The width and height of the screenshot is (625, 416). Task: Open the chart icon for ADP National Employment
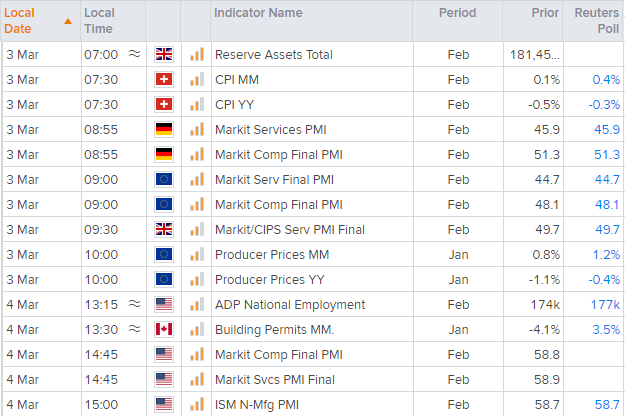[197, 305]
